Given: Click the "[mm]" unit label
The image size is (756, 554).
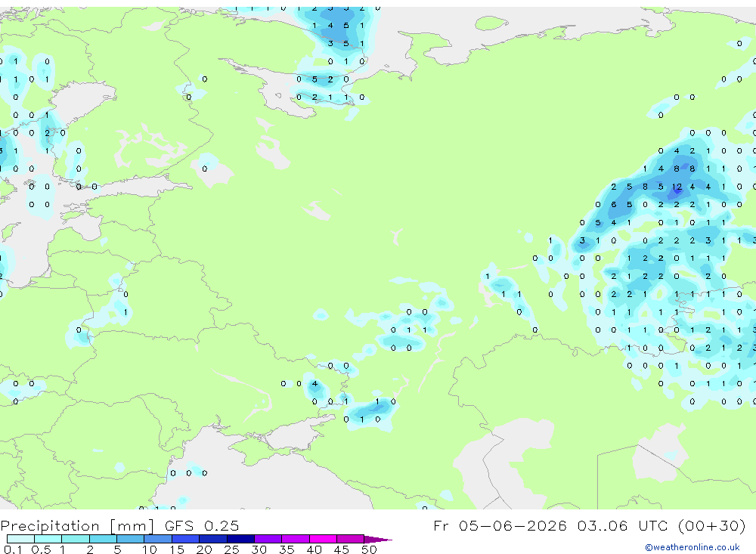Looking at the screenshot, I should coord(132,525).
